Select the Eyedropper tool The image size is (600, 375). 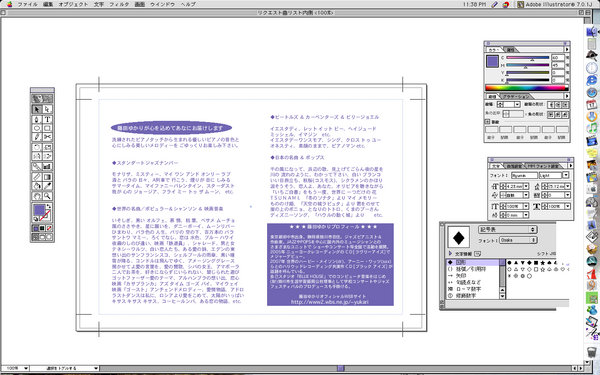[x=47, y=186]
